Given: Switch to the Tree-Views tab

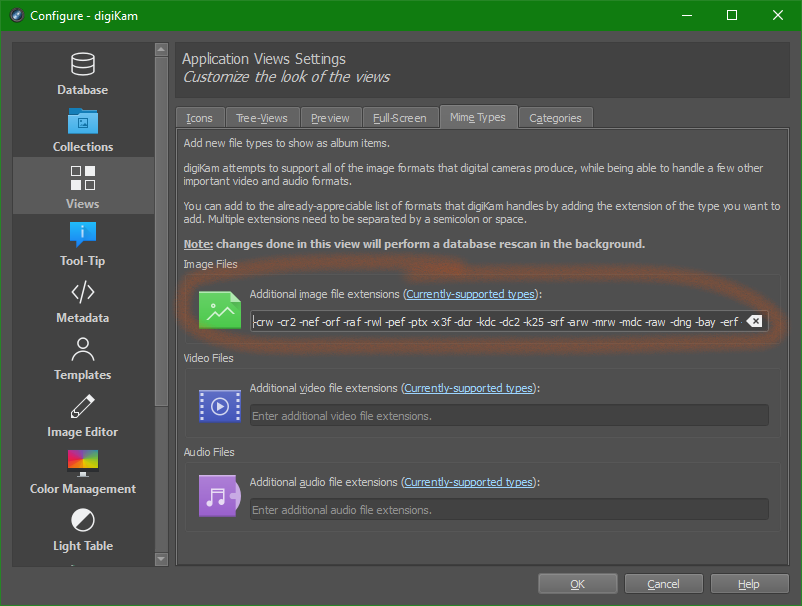Looking at the screenshot, I should 262,118.
